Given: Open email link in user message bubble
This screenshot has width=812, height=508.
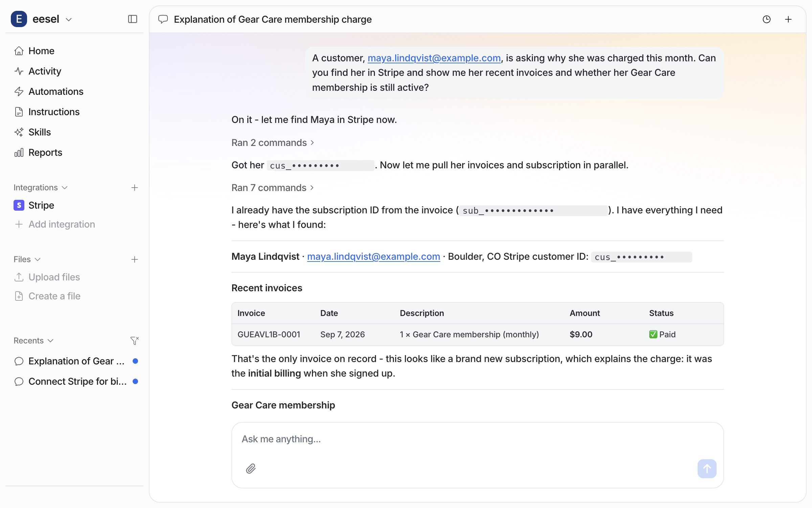Looking at the screenshot, I should coord(434,58).
